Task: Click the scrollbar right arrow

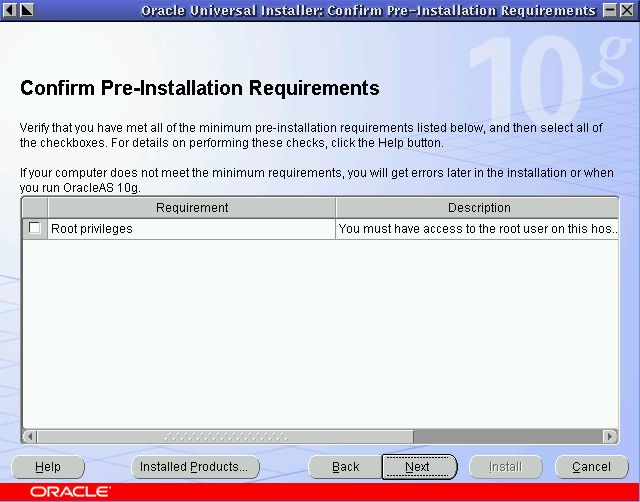Action: pos(610,436)
